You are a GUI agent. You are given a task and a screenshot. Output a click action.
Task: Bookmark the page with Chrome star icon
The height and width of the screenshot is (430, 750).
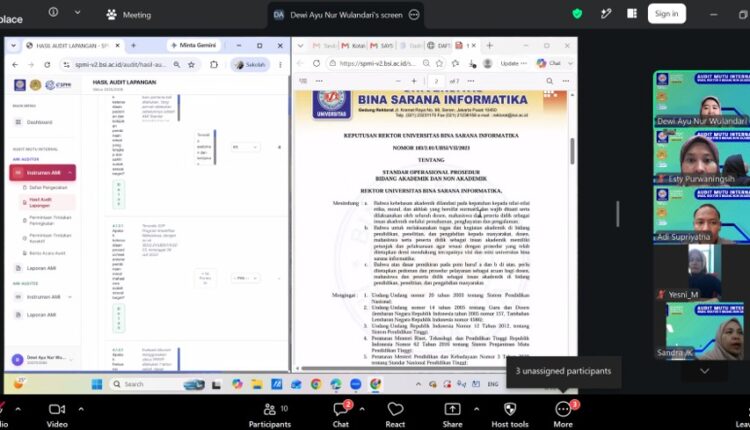click(x=191, y=65)
